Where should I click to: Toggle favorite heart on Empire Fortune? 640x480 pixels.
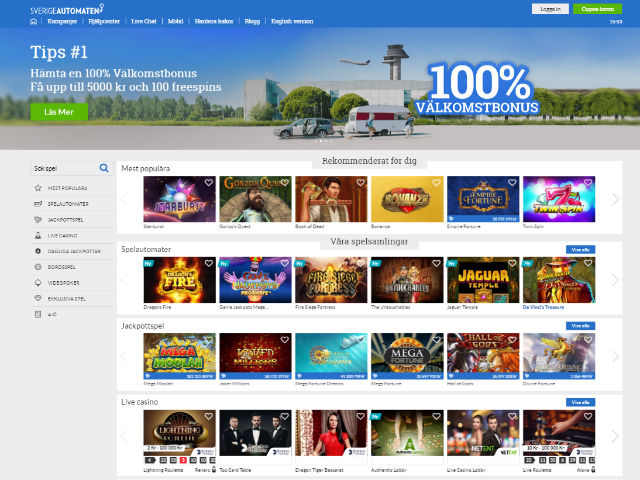coord(512,182)
